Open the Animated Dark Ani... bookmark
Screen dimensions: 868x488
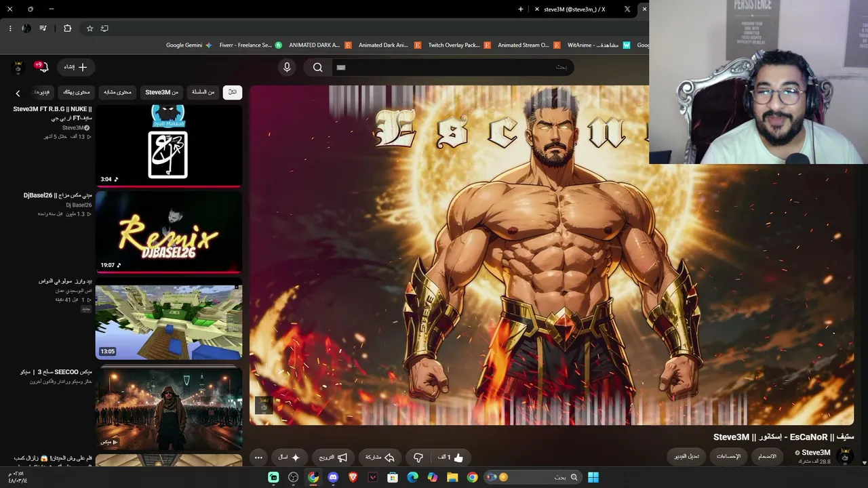[390, 45]
